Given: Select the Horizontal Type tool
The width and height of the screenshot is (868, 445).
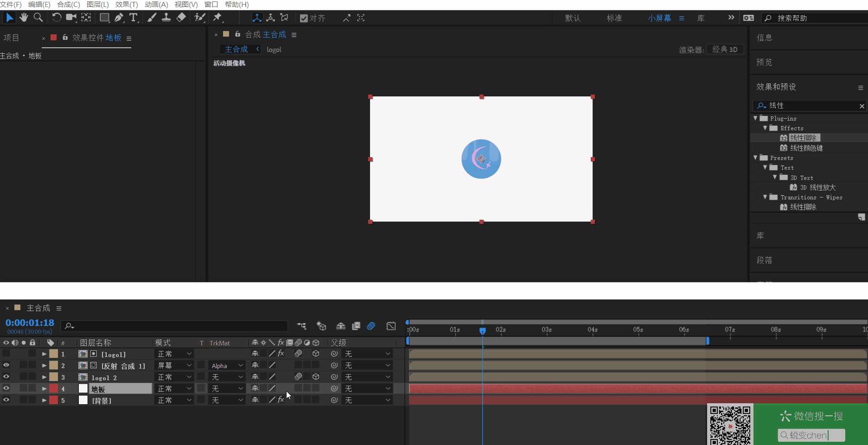Looking at the screenshot, I should [134, 18].
